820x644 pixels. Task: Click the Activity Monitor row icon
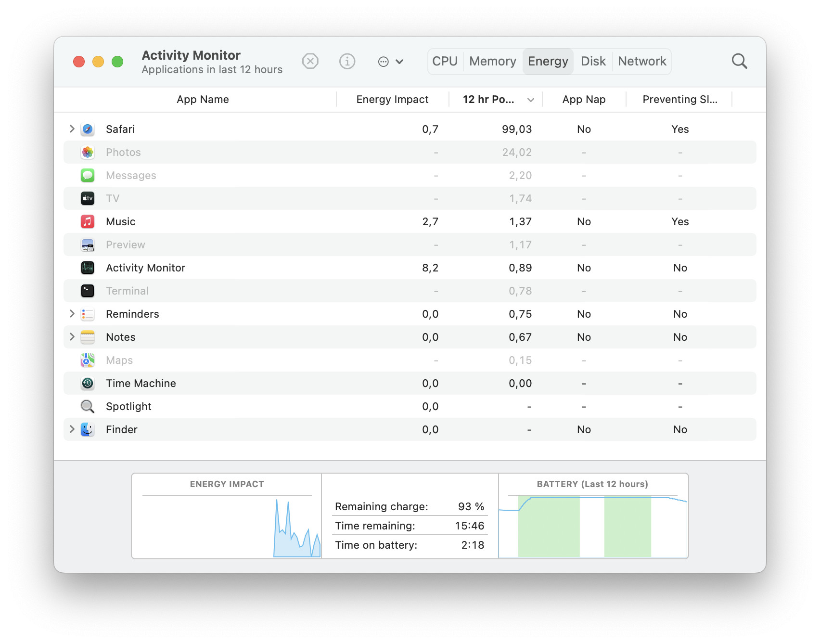click(88, 268)
